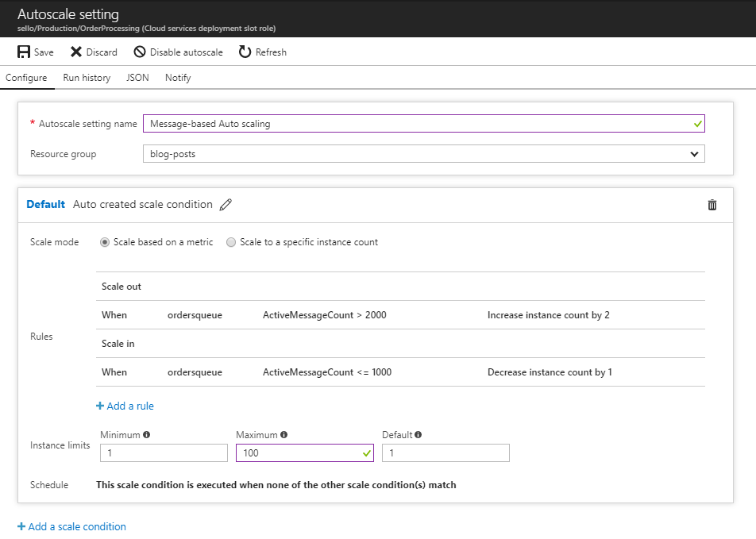This screenshot has width=756, height=539.
Task: Click the info icon beside the Default limit
Action: click(418, 435)
